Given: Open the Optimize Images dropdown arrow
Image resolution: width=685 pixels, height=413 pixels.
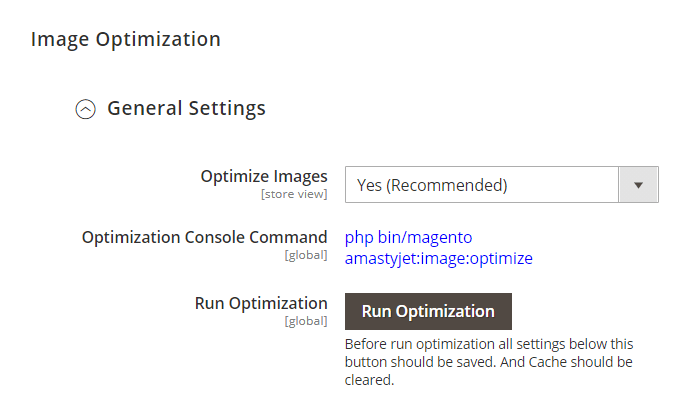Looking at the screenshot, I should tap(639, 185).
